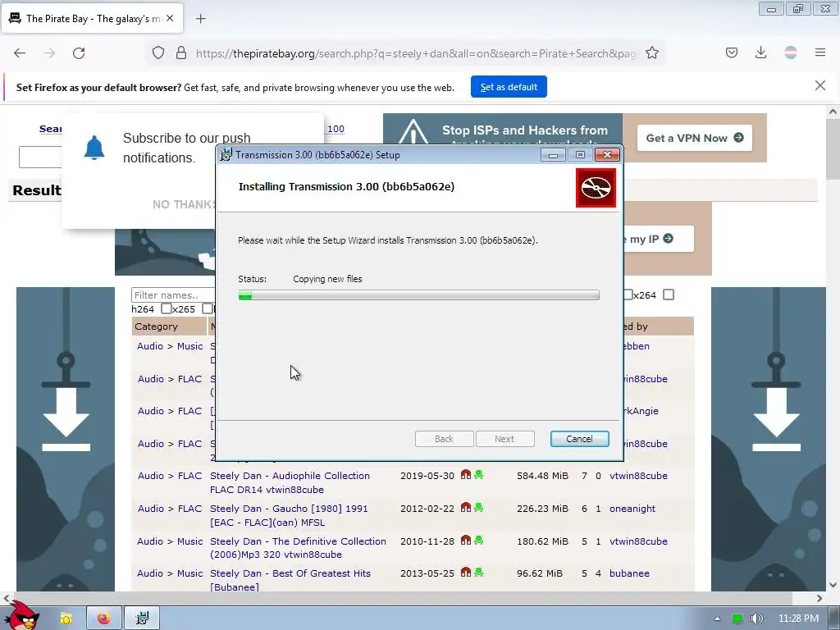Image resolution: width=840 pixels, height=630 pixels.
Task: Click padlock site security icon
Action: pyautogui.click(x=181, y=53)
